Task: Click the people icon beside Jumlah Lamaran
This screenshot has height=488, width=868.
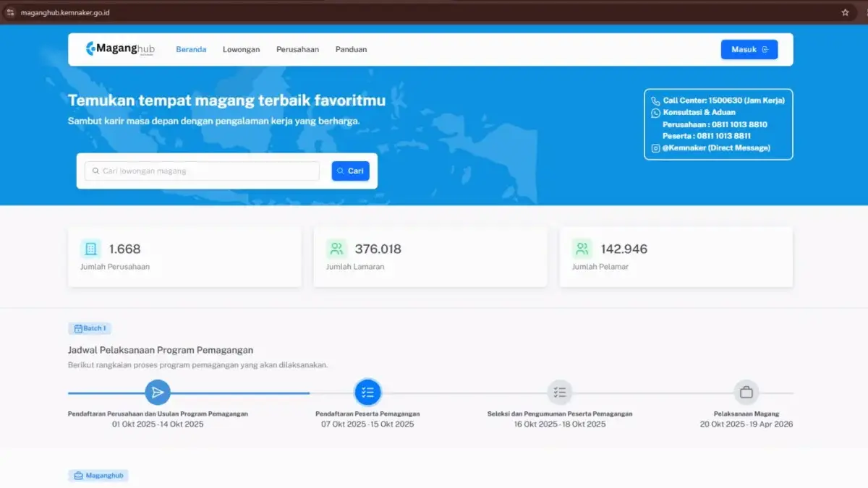Action: 336,248
